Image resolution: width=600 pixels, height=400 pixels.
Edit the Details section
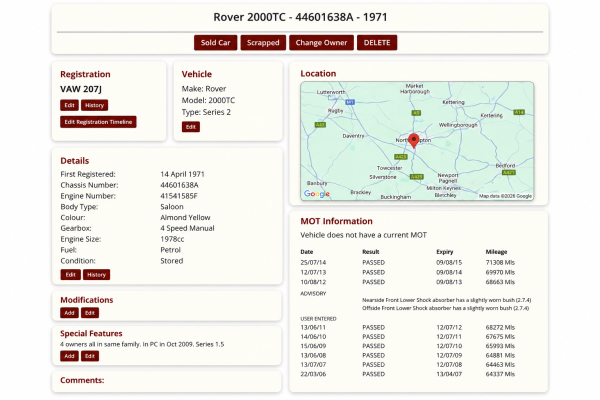70,274
